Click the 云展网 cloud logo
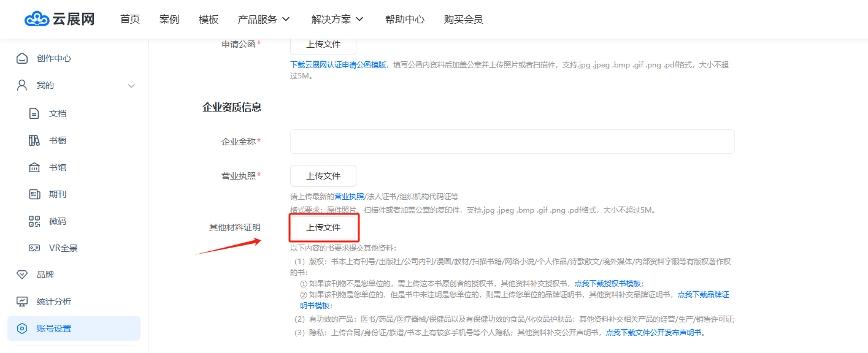This screenshot has width=868, height=353. (37, 20)
